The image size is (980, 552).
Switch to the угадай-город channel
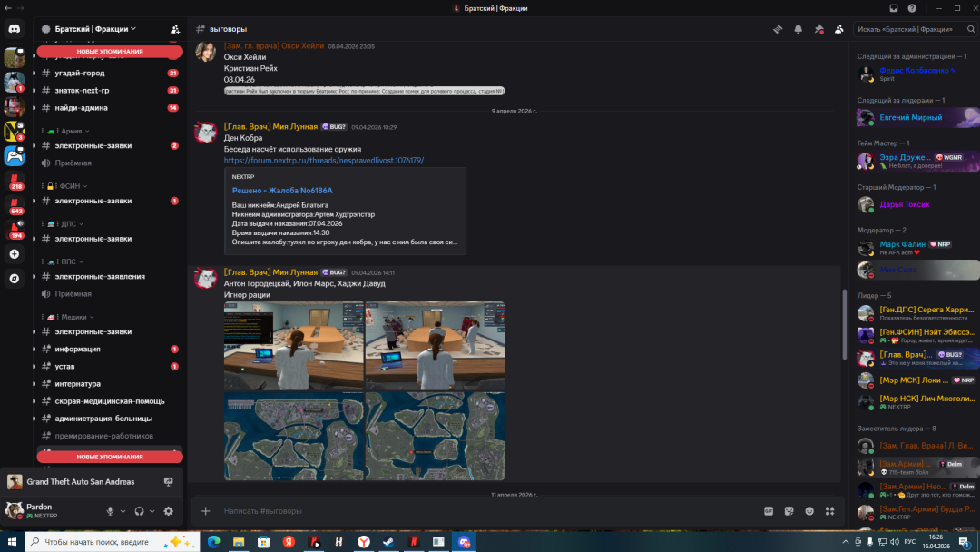tap(80, 74)
